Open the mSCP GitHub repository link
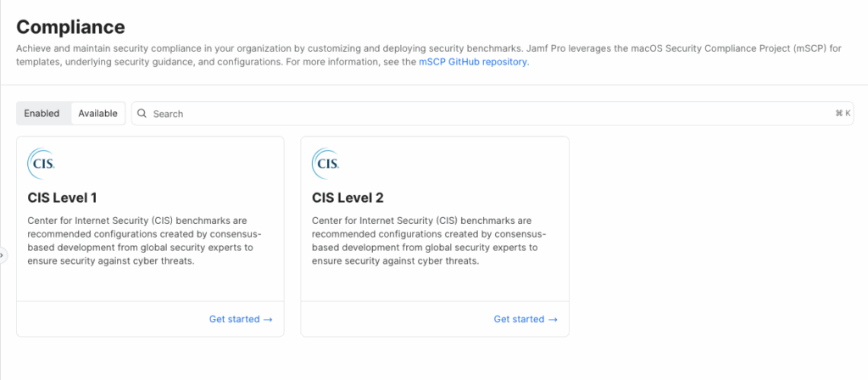Screen dimensions: 868x380 click(473, 62)
